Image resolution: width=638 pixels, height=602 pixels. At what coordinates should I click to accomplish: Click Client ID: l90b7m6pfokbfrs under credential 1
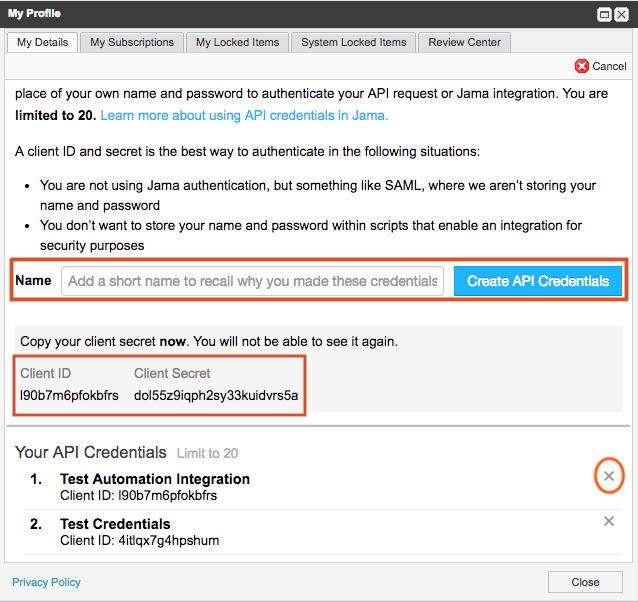138,495
